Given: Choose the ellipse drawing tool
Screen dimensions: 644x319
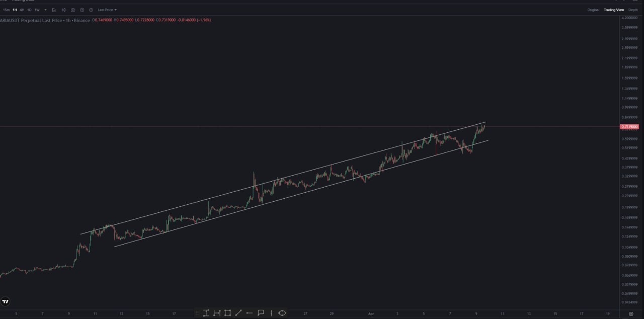Looking at the screenshot, I should (x=282, y=313).
